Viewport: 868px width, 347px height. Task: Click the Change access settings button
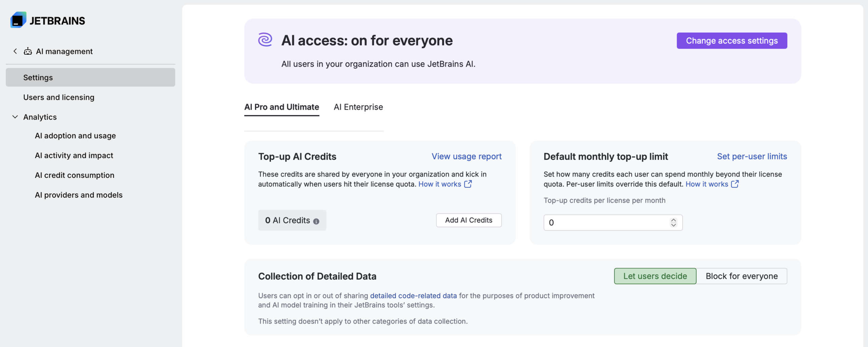pos(732,41)
